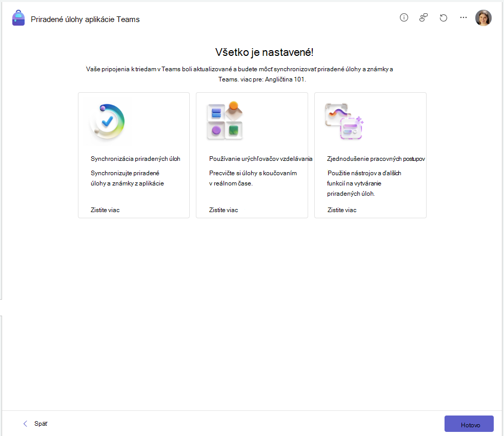504x436 pixels.
Task: Click the text Použitie nástrojov a ďalších
Action: [x=364, y=173]
